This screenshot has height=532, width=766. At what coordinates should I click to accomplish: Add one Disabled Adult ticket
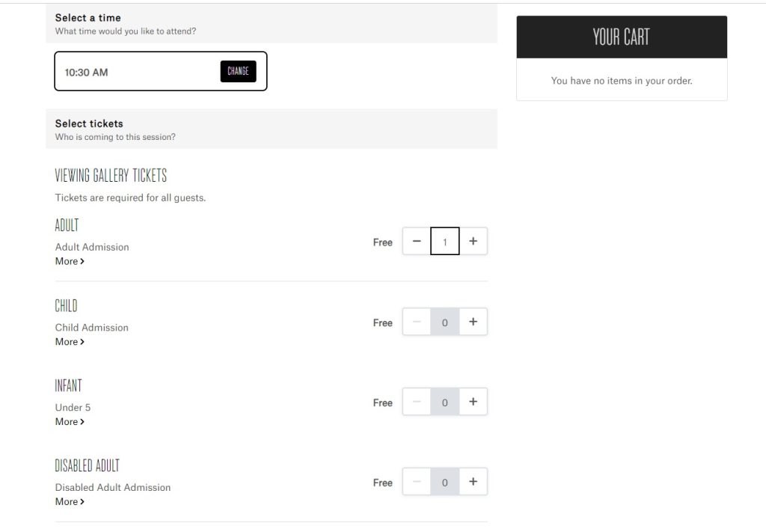(473, 482)
